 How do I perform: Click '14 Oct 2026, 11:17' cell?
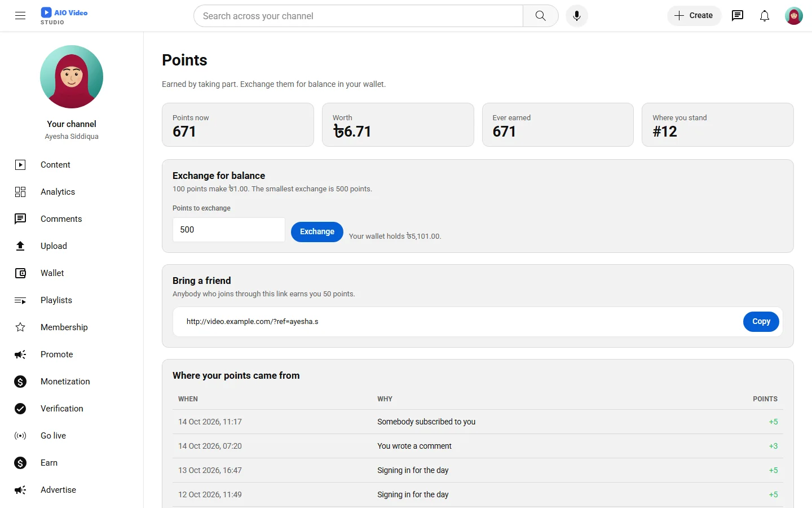pyautogui.click(x=210, y=422)
